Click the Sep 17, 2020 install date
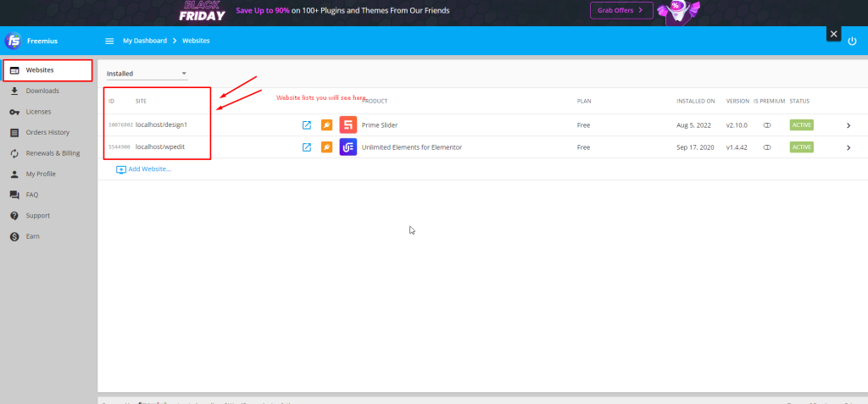 (x=695, y=147)
